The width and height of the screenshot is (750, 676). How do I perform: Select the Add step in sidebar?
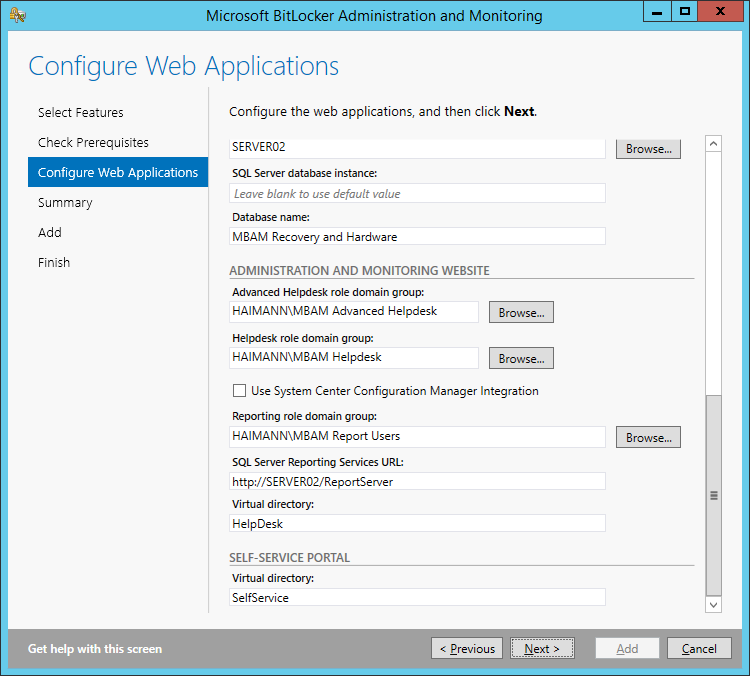click(50, 233)
